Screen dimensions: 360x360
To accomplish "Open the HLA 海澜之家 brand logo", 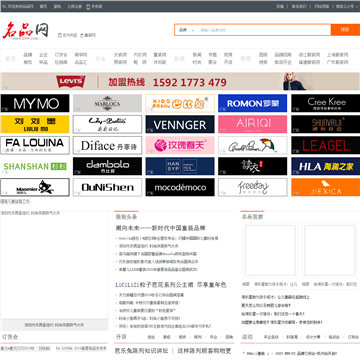I will click(326, 166).
